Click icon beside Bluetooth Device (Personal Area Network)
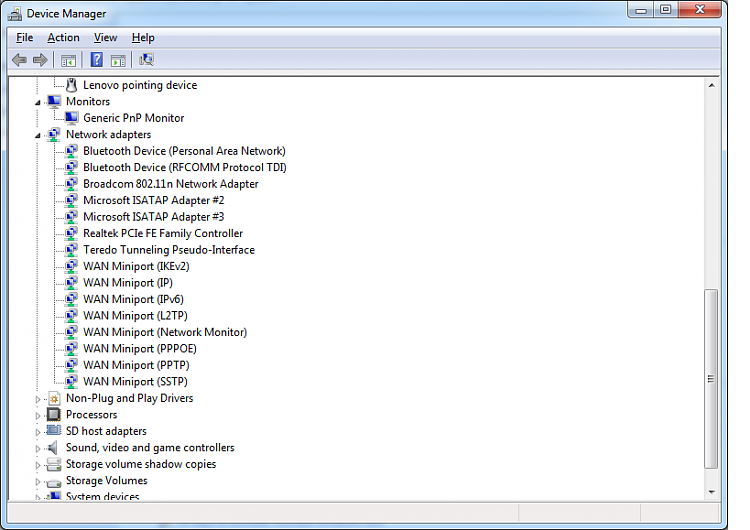Viewport: 750px width, 530px height. (x=71, y=151)
